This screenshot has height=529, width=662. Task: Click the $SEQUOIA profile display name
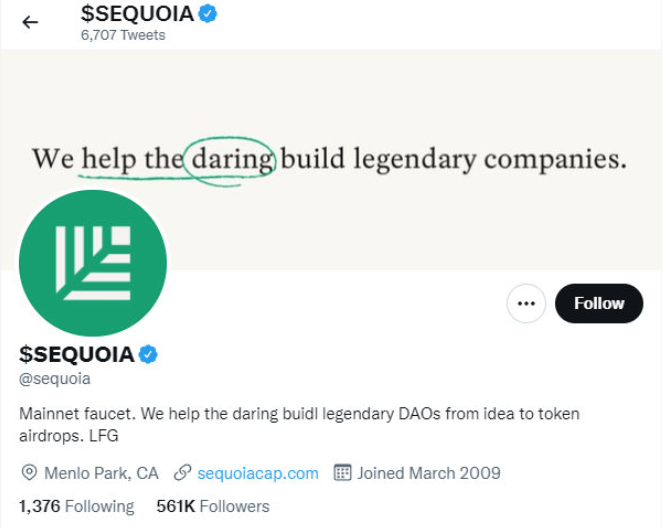point(76,354)
